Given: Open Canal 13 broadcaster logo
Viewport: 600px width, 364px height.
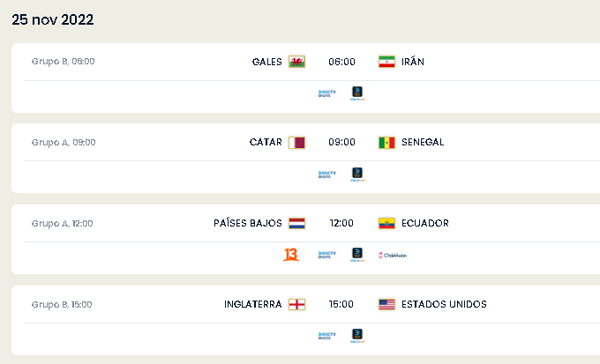Looking at the screenshot, I should click(291, 254).
